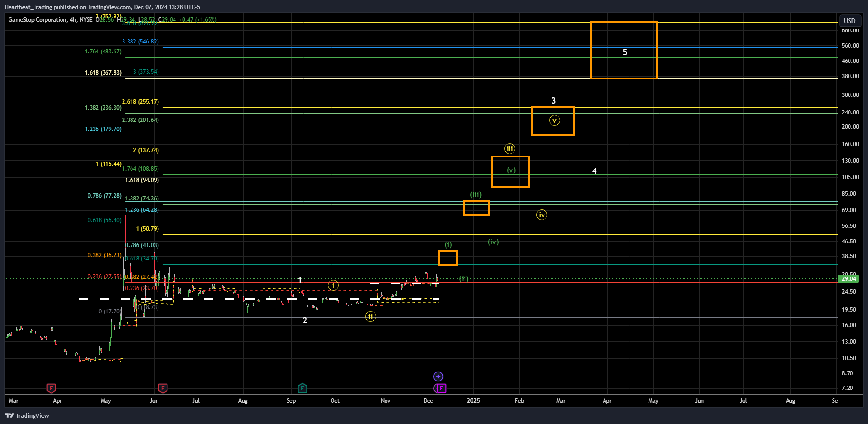Viewport: 868px width, 424px height.
Task: Click the Nov label on time axis
Action: [x=386, y=401]
